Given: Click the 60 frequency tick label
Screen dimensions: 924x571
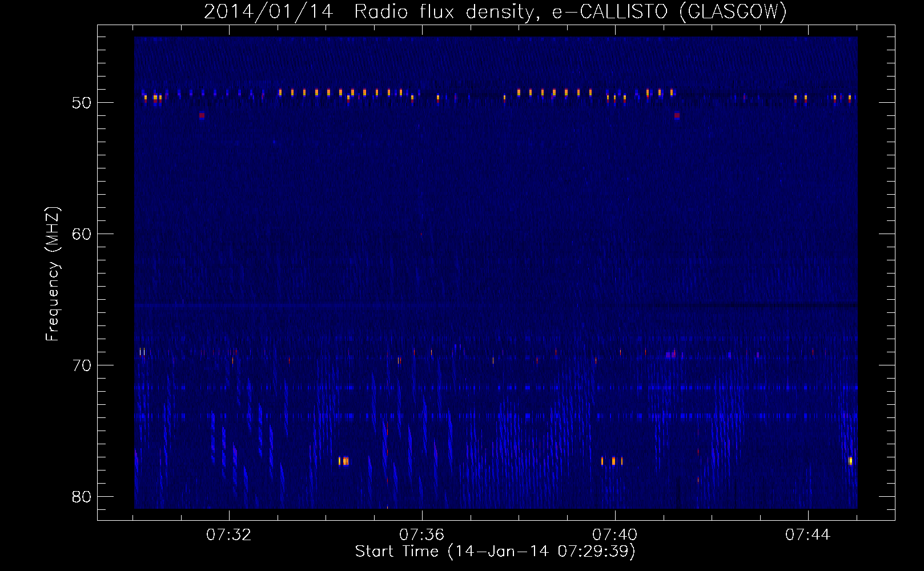Looking at the screenshot, I should (x=81, y=234).
